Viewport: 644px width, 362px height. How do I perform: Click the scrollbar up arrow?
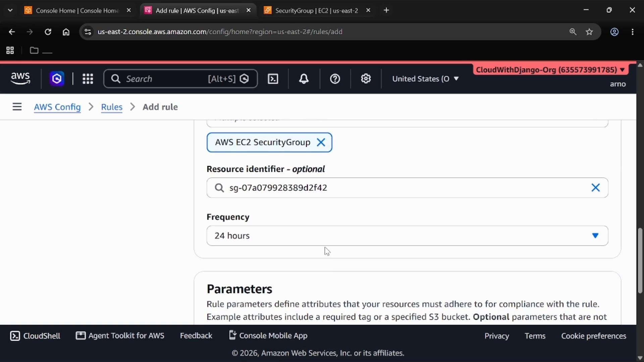click(640, 65)
